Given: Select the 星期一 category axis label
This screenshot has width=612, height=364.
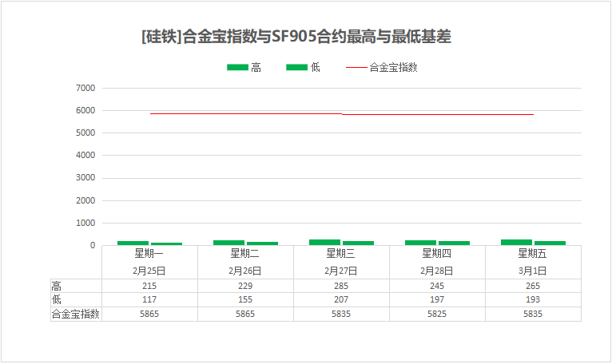Looking at the screenshot, I should coord(149,254).
